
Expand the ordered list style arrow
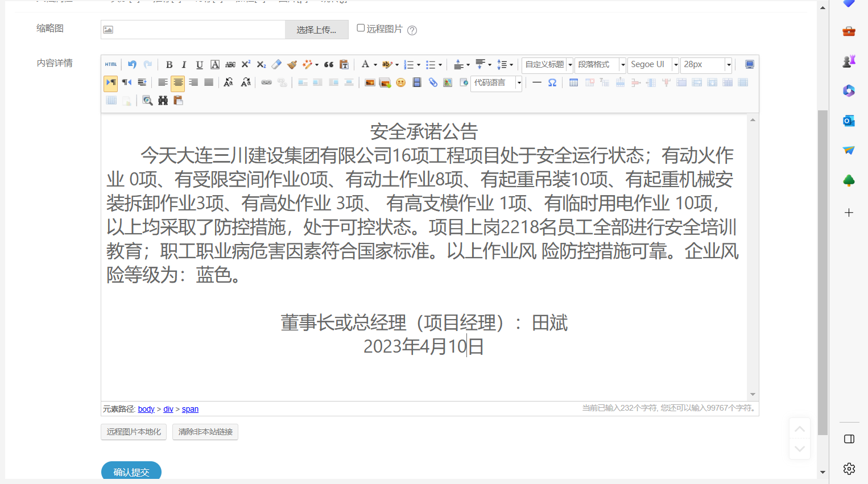pyautogui.click(x=419, y=65)
